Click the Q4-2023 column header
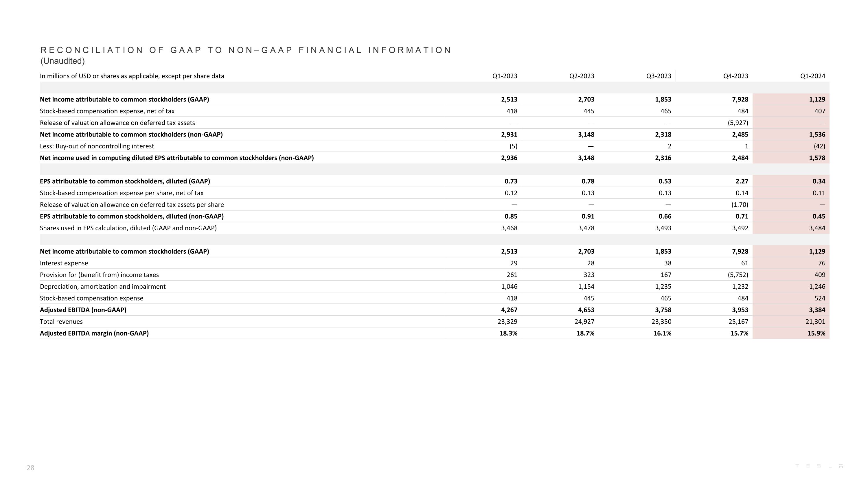Image resolution: width=868 pixels, height=488 pixels. click(735, 76)
